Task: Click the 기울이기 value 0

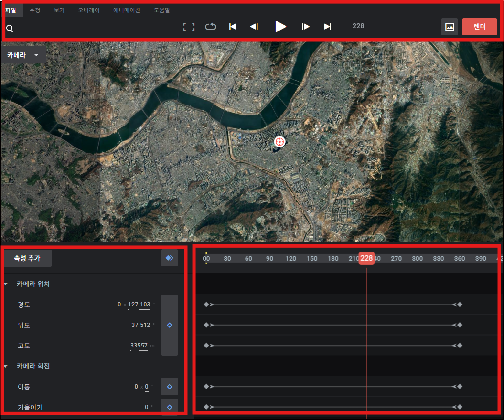Action: pyautogui.click(x=147, y=407)
